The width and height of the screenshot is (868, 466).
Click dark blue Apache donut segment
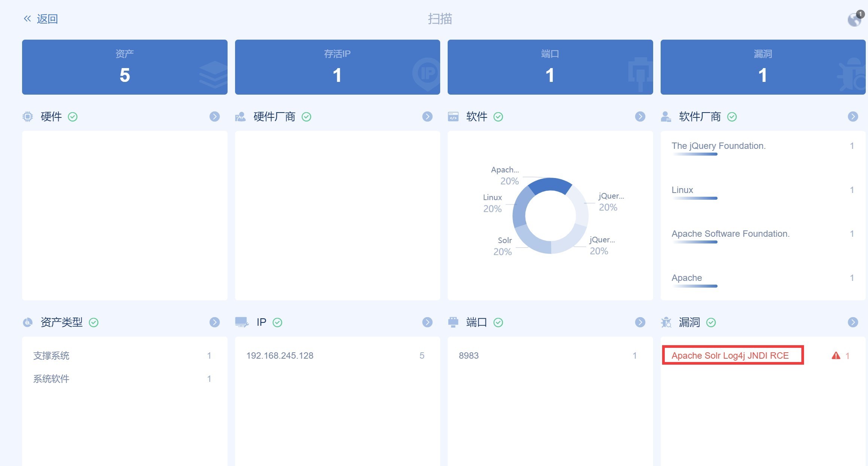(x=550, y=185)
